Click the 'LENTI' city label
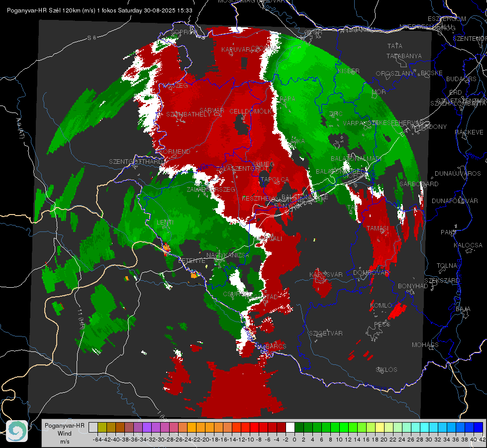Image resolution: width=487 pixels, height=448 pixels. coord(165,223)
